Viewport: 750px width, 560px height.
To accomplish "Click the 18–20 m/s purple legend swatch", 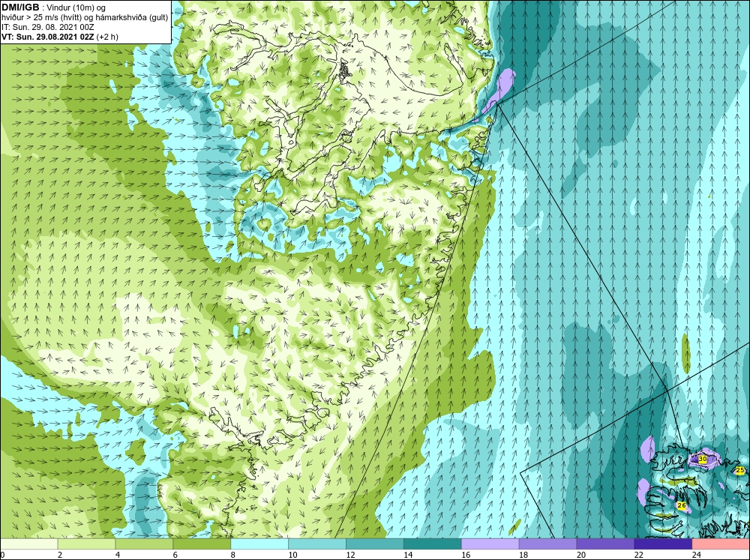I will tap(547, 544).
